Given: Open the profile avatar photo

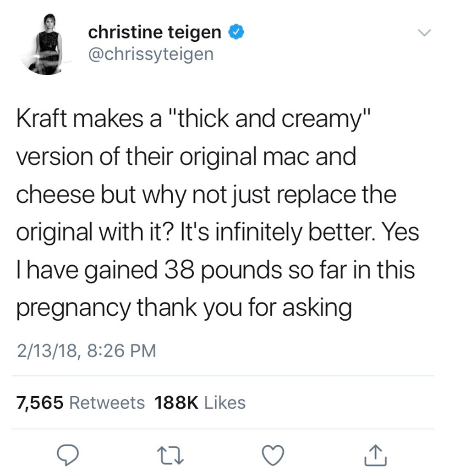Looking at the screenshot, I should (48, 44).
